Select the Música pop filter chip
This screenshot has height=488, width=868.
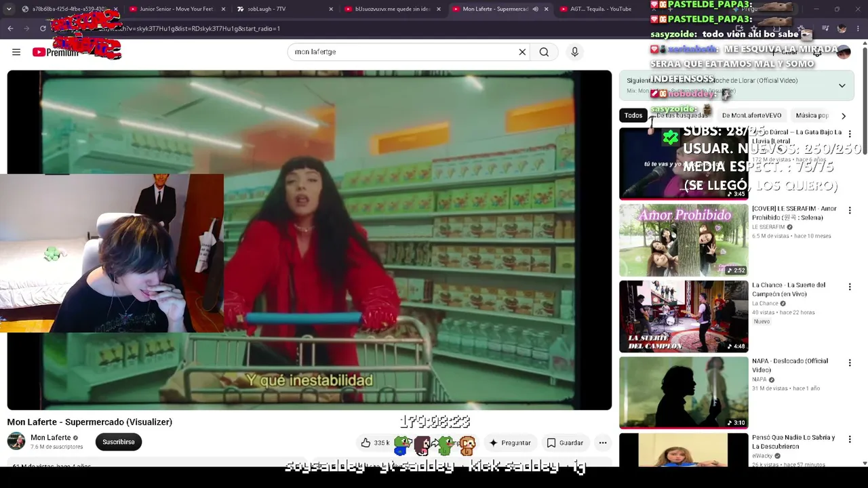tap(812, 116)
